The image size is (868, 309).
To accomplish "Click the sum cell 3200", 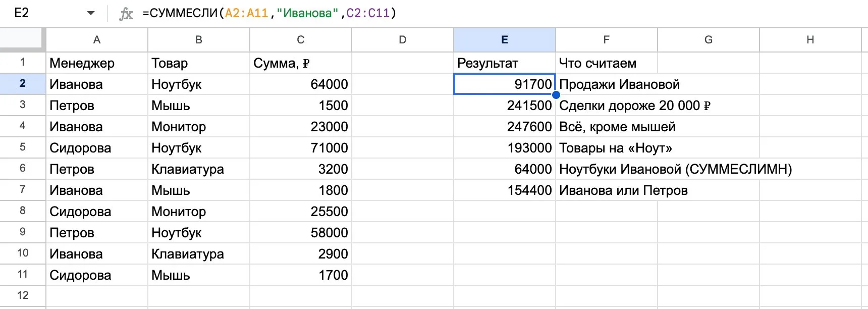I will [301, 169].
